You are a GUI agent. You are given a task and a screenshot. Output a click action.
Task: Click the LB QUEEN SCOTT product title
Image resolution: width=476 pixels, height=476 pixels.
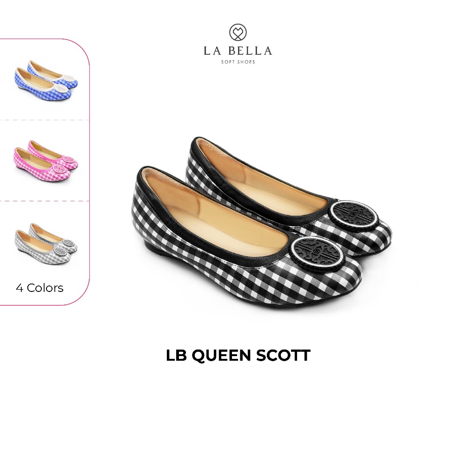click(238, 355)
